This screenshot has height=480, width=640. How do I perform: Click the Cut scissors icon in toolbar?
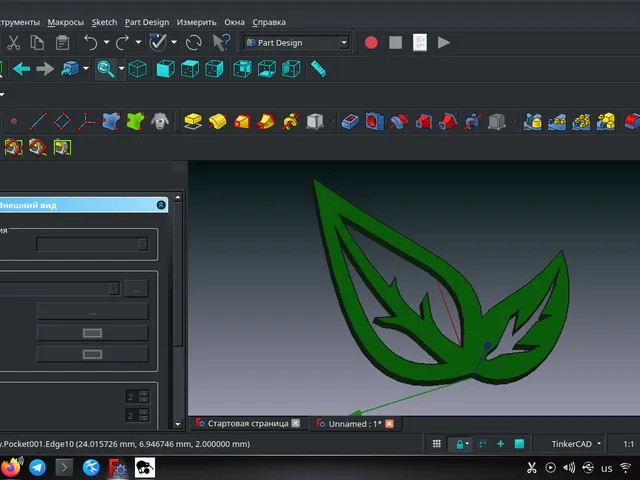tap(13, 42)
